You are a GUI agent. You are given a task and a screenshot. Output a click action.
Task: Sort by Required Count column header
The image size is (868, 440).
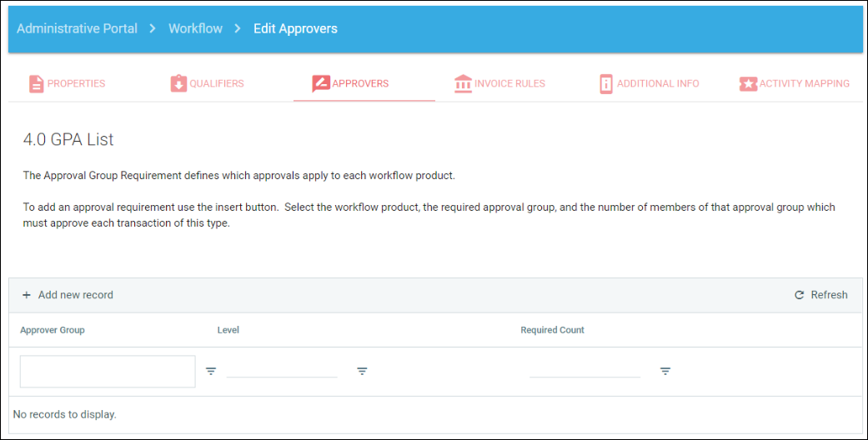pyautogui.click(x=552, y=330)
